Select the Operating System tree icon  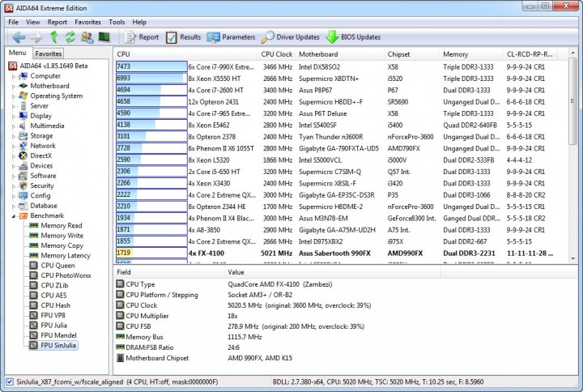click(x=23, y=96)
